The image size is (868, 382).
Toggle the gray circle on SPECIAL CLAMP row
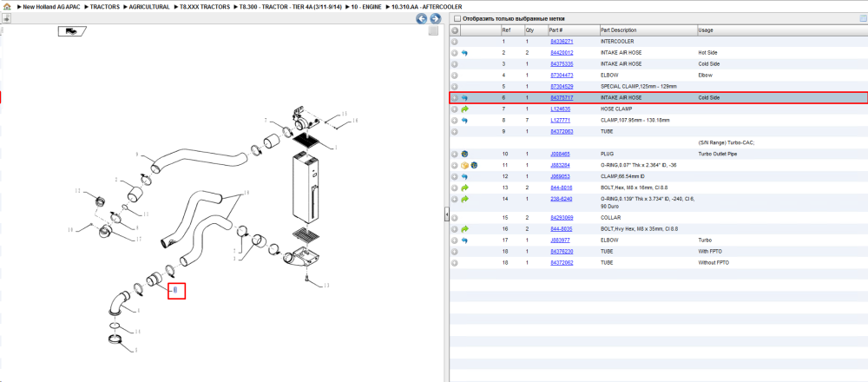(455, 86)
